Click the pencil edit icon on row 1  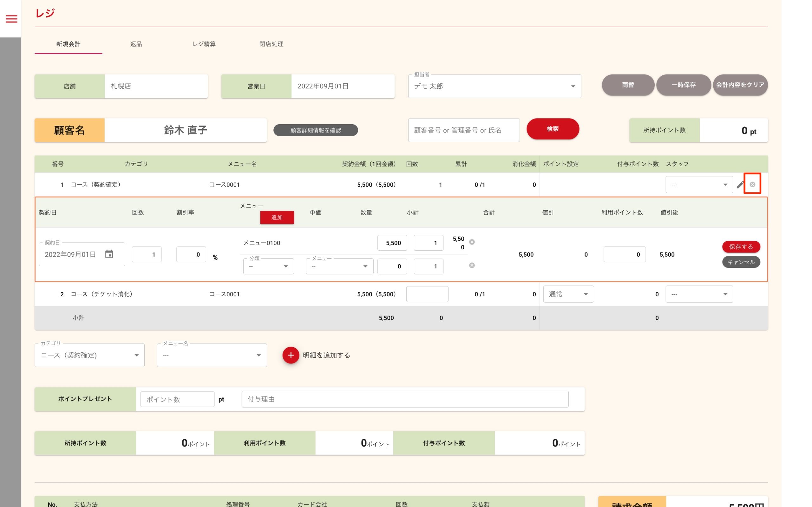coord(740,184)
